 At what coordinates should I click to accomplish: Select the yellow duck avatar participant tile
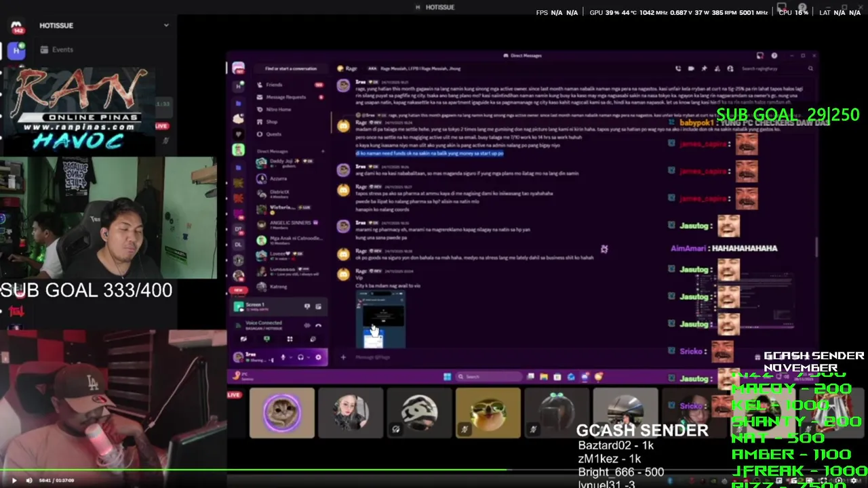[488, 413]
